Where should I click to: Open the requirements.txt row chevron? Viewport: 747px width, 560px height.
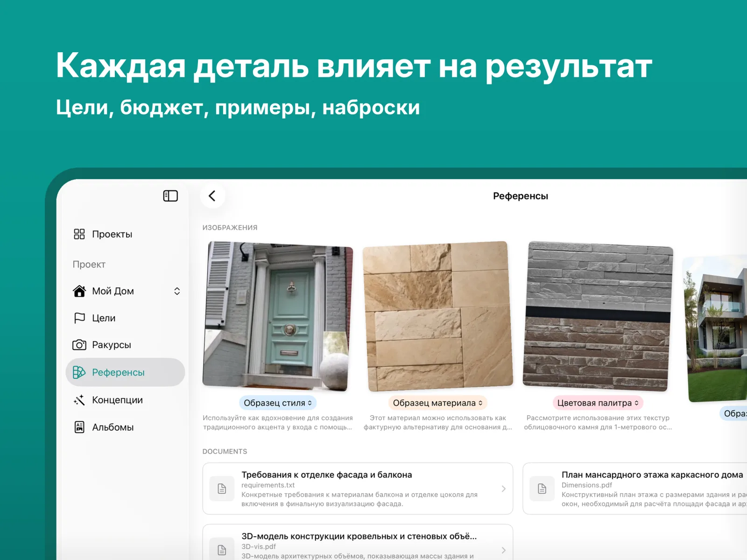click(503, 489)
